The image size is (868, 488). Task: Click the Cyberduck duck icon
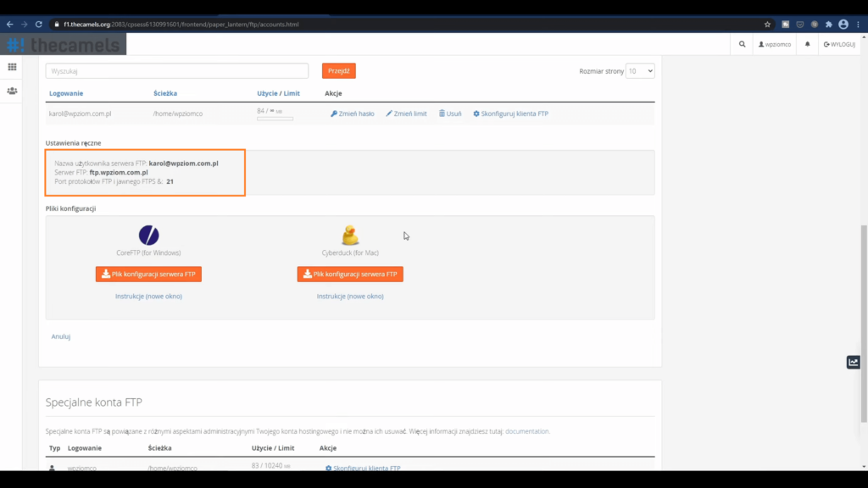pos(349,235)
